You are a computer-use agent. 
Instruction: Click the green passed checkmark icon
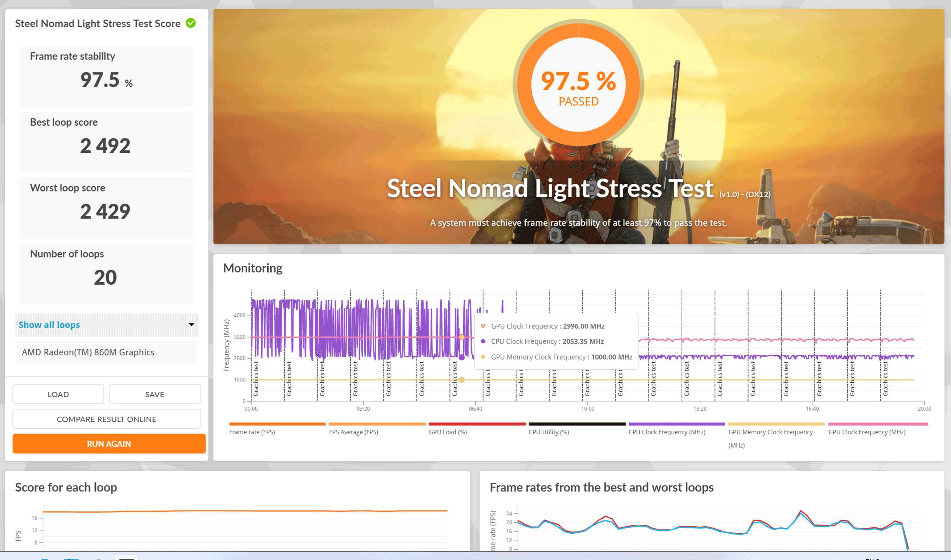point(191,23)
